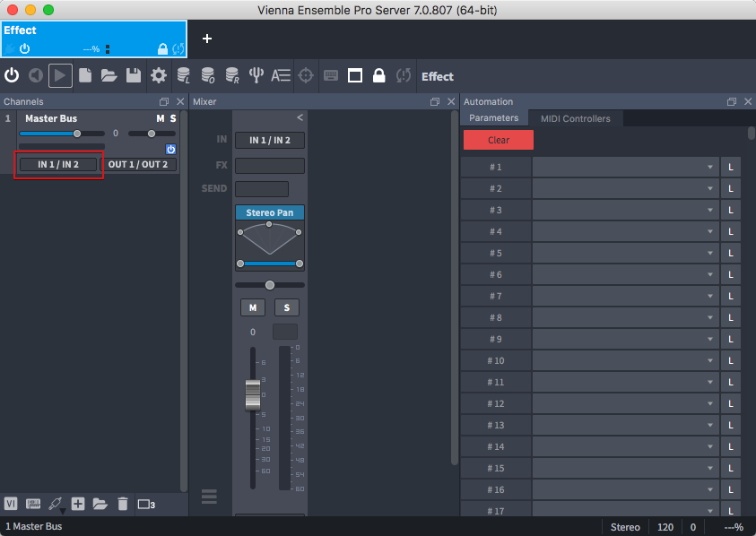The height and width of the screenshot is (536, 756).
Task: Open a project via toolbar folder icon
Action: [109, 75]
